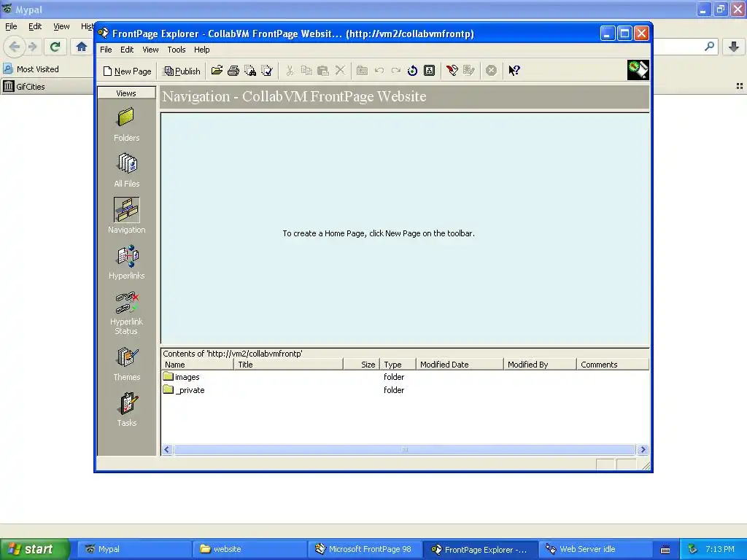Click the Paste clipboard icon
Viewport: 747px width, 560px height.
323,71
